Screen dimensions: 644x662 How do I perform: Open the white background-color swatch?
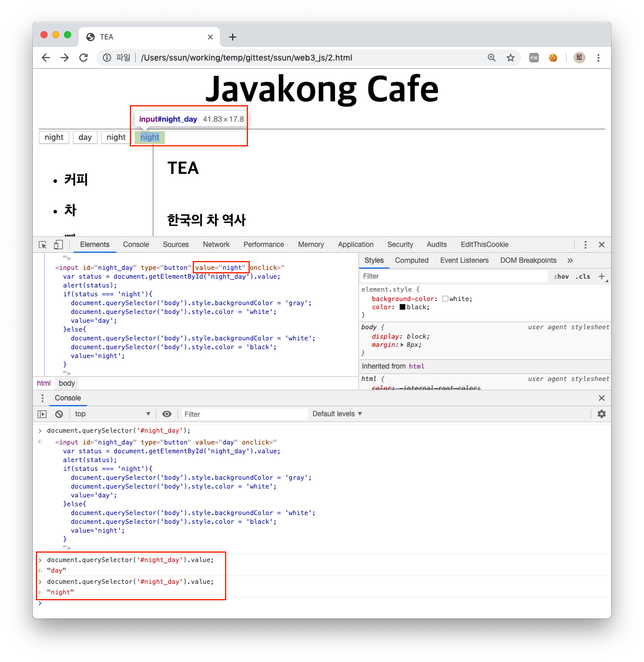445,299
